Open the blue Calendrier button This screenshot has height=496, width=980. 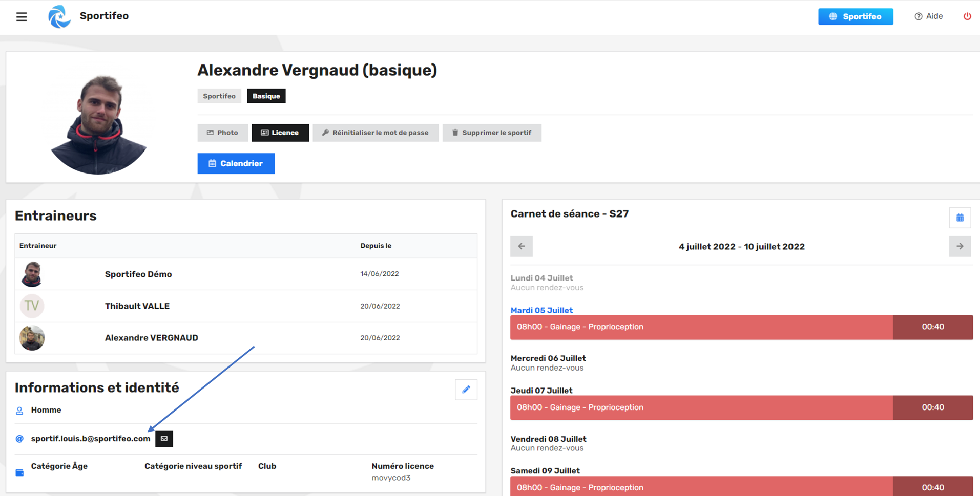click(x=236, y=163)
